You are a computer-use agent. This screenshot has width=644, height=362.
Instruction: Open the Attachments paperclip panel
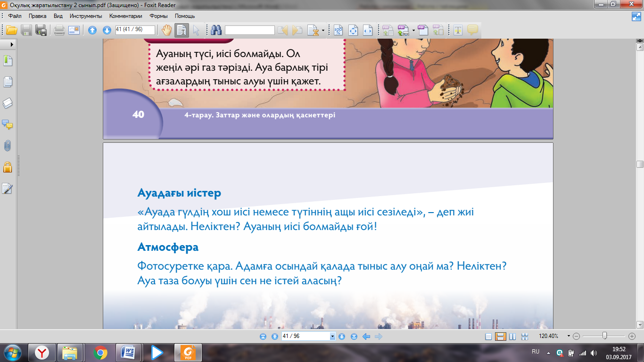[8, 146]
